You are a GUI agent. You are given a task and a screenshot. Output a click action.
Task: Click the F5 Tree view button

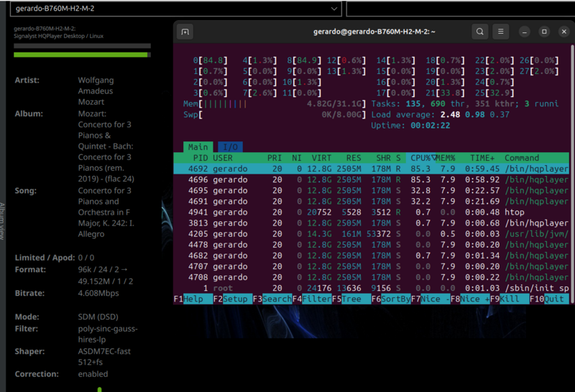350,299
